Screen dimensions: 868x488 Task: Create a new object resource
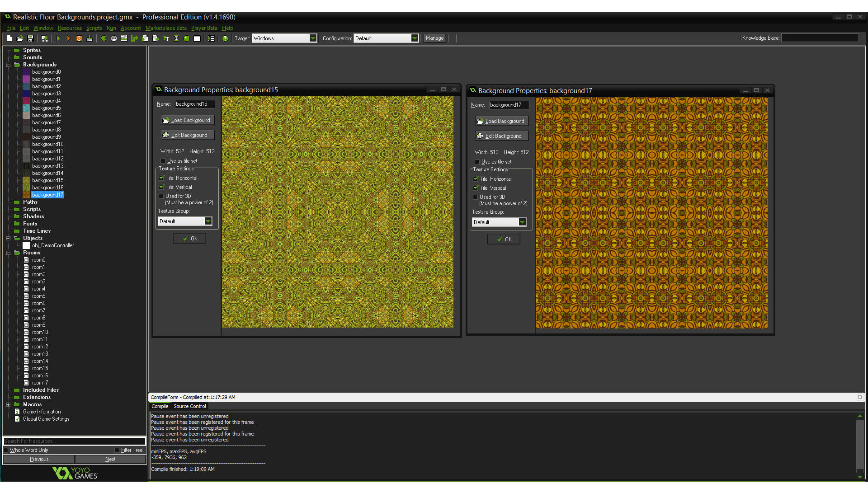click(x=186, y=38)
